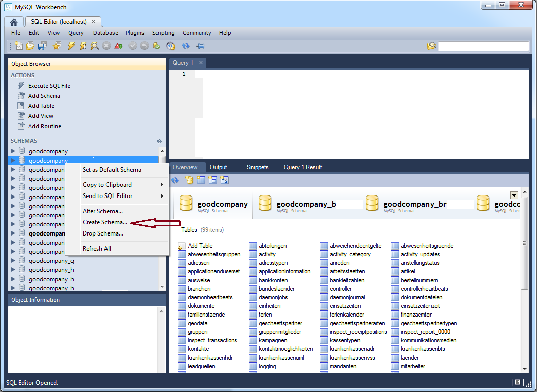Open the Send to SQL Editor submenu
This screenshot has height=392, width=537.
point(117,196)
